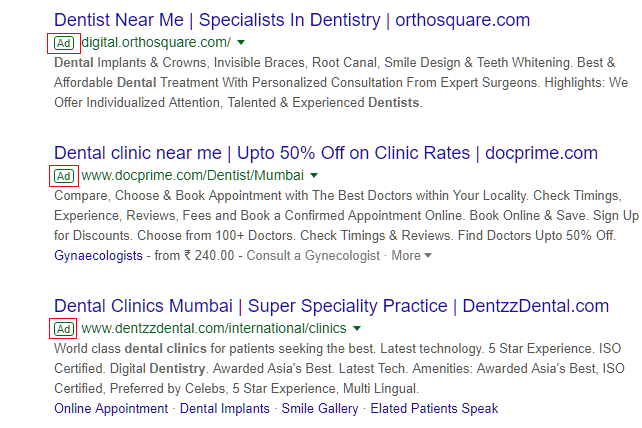This screenshot has width=642, height=428.
Task: Click the Ad badge beside www.docprime.com
Action: pyautogui.click(x=64, y=176)
